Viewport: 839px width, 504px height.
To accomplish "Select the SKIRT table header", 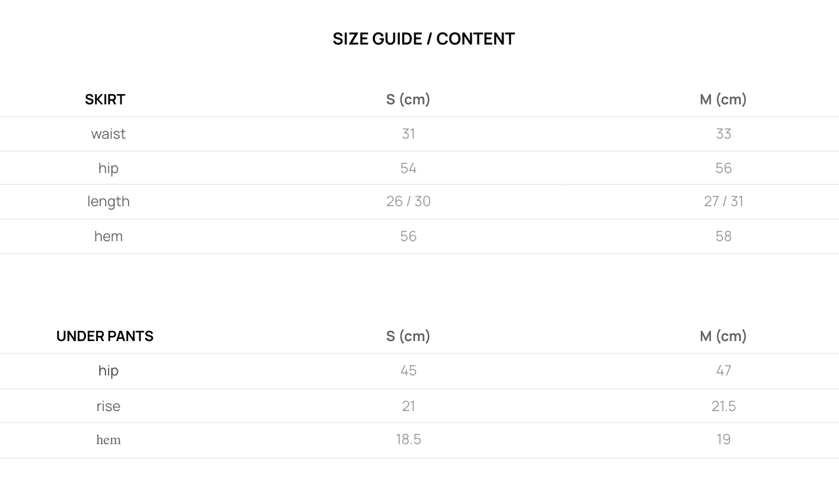I will pyautogui.click(x=105, y=99).
